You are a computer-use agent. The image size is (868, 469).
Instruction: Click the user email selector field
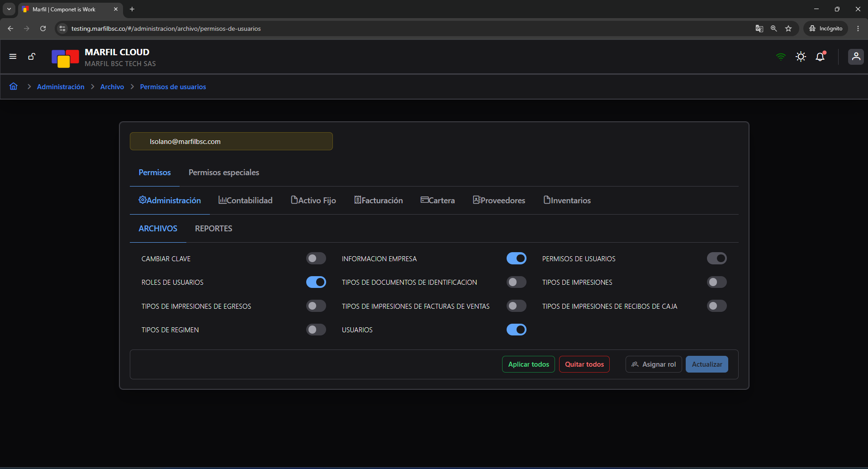[x=231, y=141]
